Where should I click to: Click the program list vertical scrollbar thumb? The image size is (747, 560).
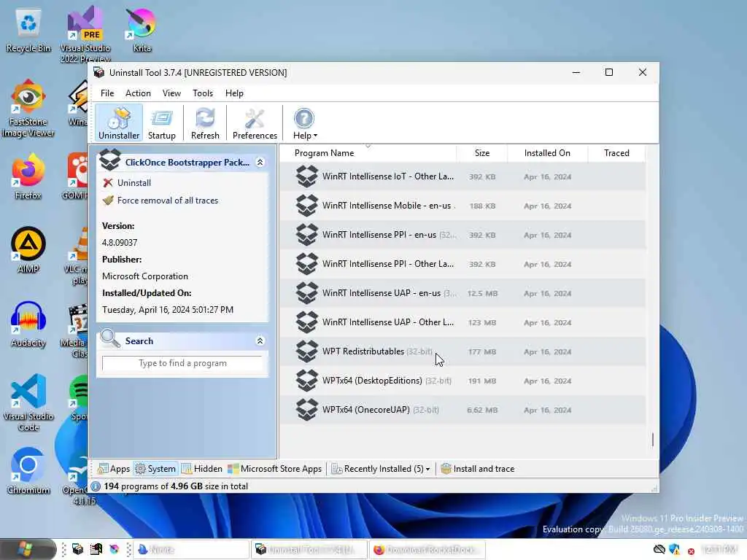click(653, 439)
